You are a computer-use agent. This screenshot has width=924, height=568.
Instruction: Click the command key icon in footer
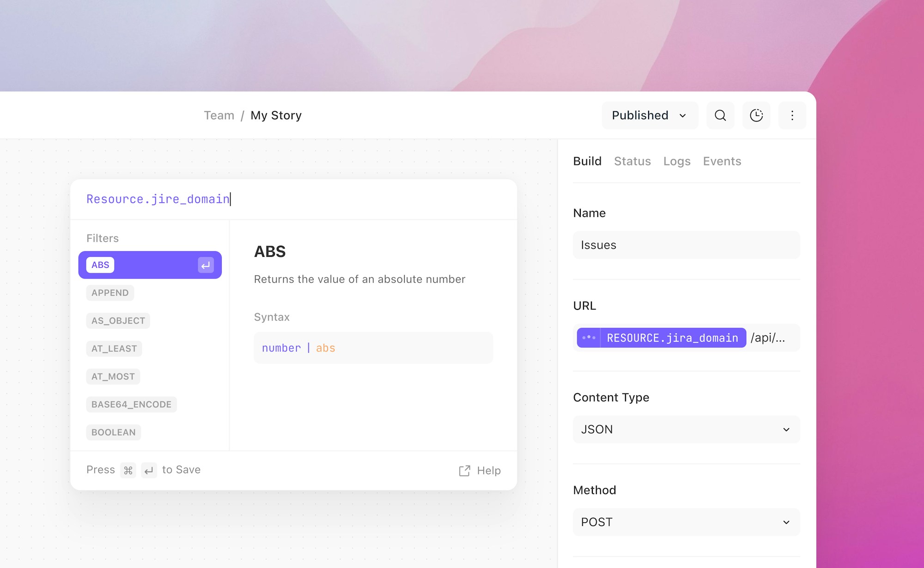(128, 470)
